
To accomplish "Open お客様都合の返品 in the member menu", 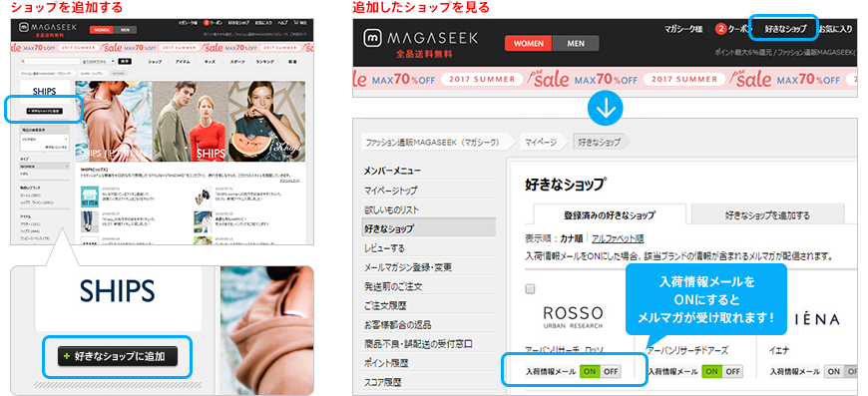I will (397, 324).
